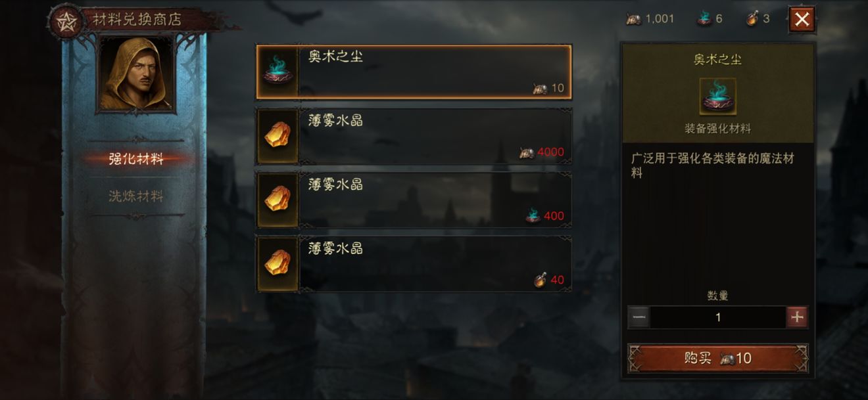Select the 奥术之尘 bowl item icon
Viewport: 868px width, 400px height.
point(278,72)
